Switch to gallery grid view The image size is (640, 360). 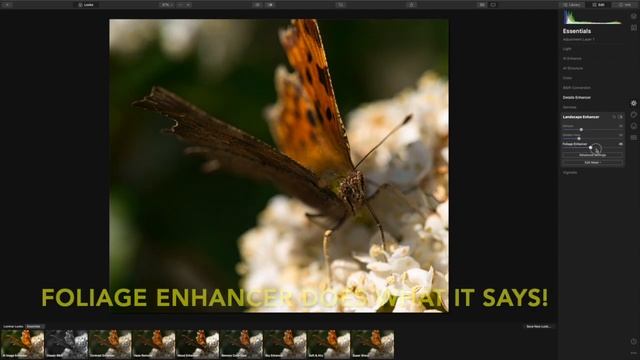tap(482, 5)
